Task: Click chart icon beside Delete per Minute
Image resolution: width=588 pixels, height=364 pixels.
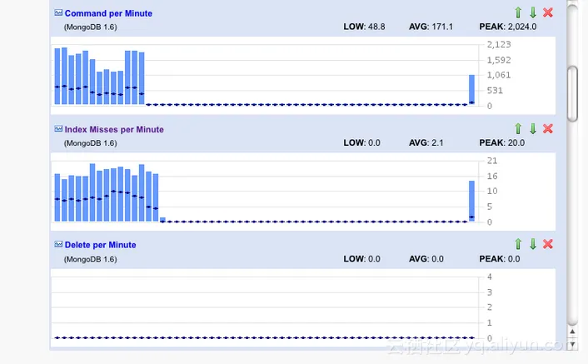Action: click(58, 244)
